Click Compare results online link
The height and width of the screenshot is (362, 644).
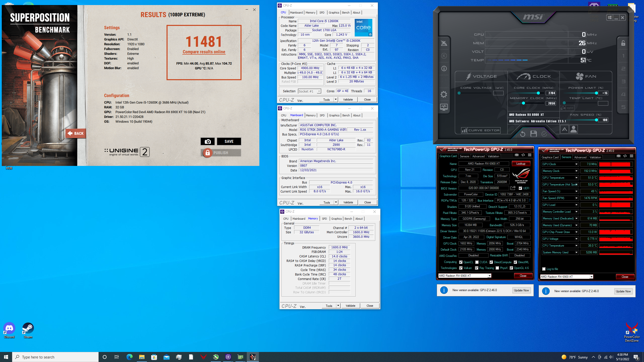(x=204, y=52)
